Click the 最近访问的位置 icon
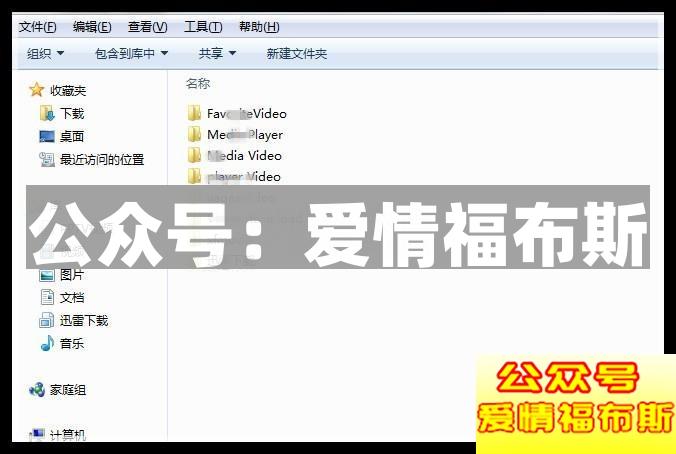Screen dimensions: 676x454 (x=47, y=160)
